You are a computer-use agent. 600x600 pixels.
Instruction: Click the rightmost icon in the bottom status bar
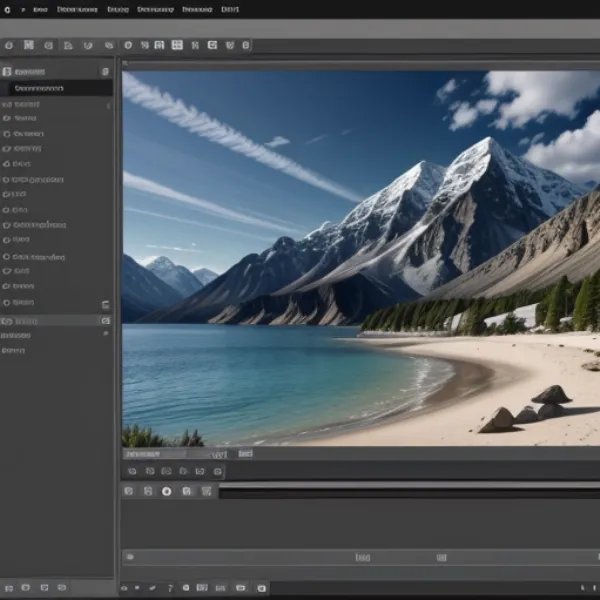coord(262,588)
